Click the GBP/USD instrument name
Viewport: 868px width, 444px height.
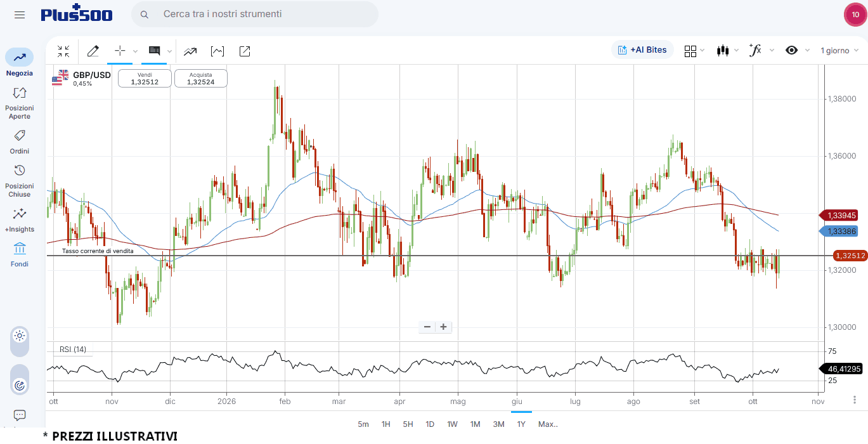tap(92, 75)
